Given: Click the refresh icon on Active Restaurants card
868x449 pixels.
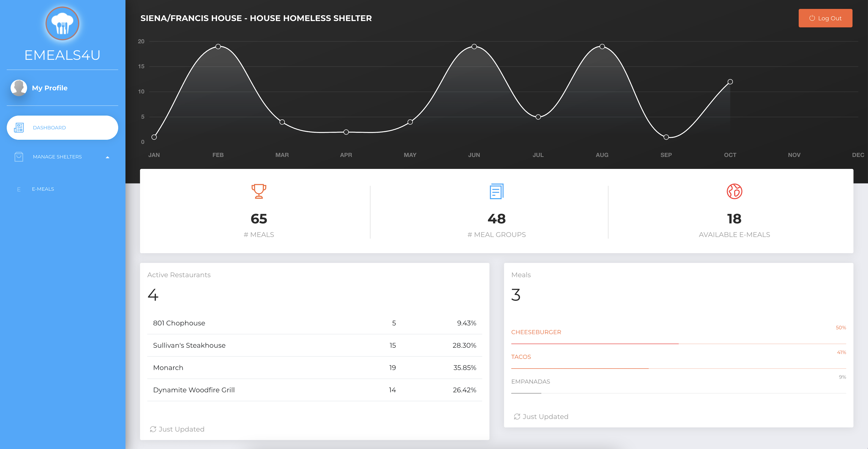Looking at the screenshot, I should tap(152, 428).
